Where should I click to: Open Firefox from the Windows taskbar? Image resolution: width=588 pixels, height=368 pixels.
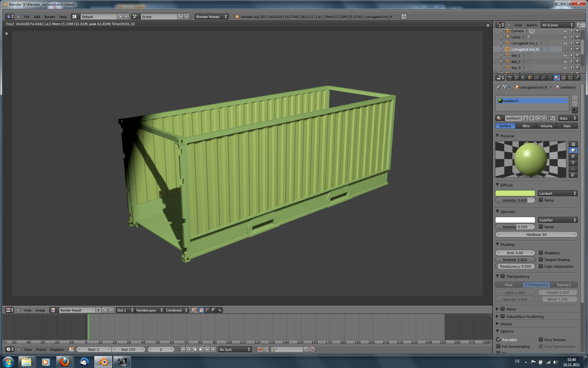[64, 362]
